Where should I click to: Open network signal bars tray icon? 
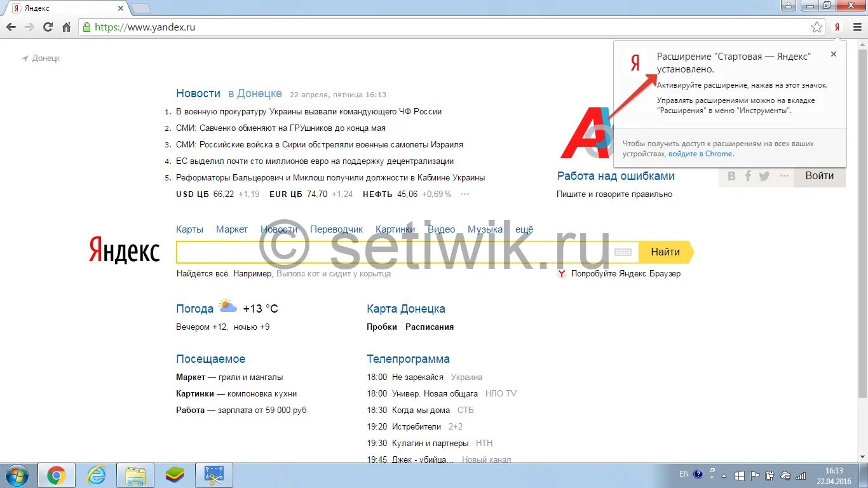[801, 475]
